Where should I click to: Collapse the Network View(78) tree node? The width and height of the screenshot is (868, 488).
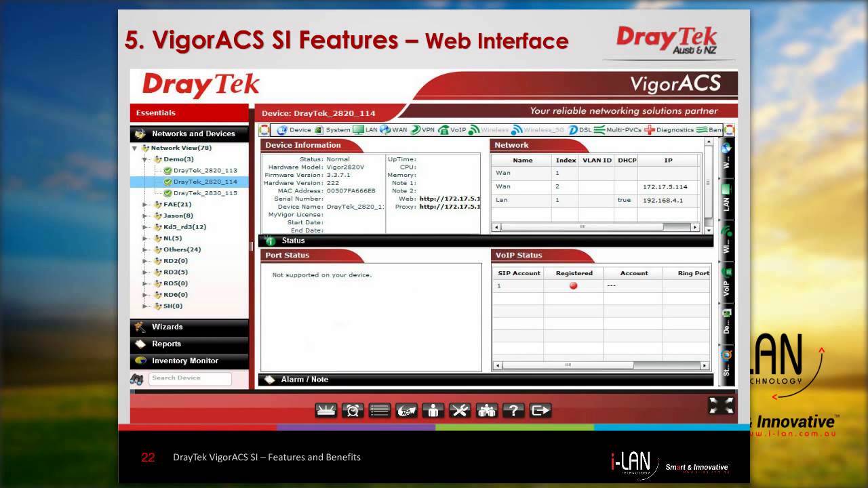[135, 148]
